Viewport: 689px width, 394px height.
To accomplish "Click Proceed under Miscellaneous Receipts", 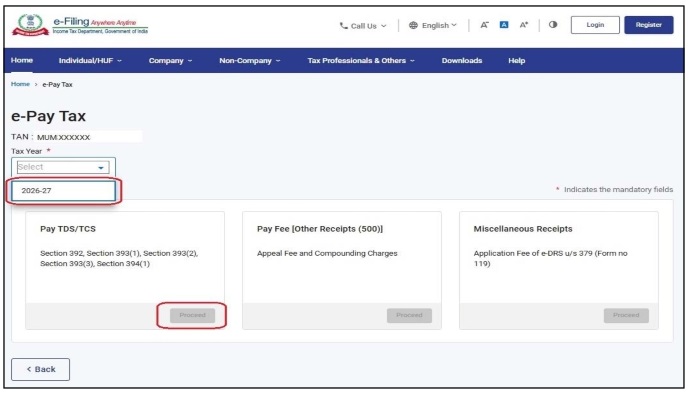I will tap(626, 315).
